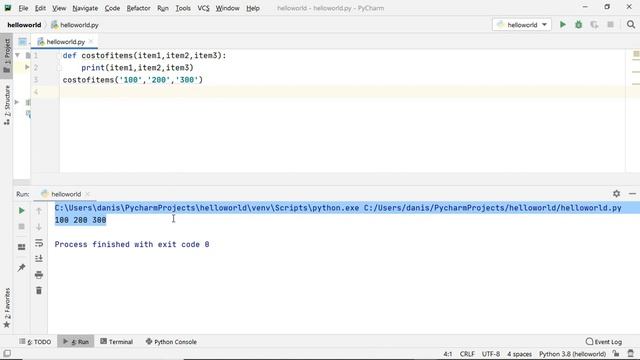Toggle scroll to end of output
640x360 pixels.
pos(39,259)
